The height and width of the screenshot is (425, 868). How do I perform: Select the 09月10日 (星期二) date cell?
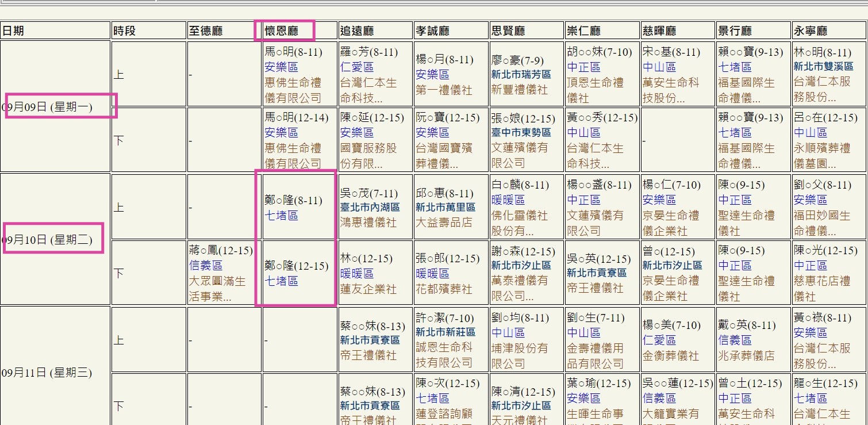click(47, 240)
